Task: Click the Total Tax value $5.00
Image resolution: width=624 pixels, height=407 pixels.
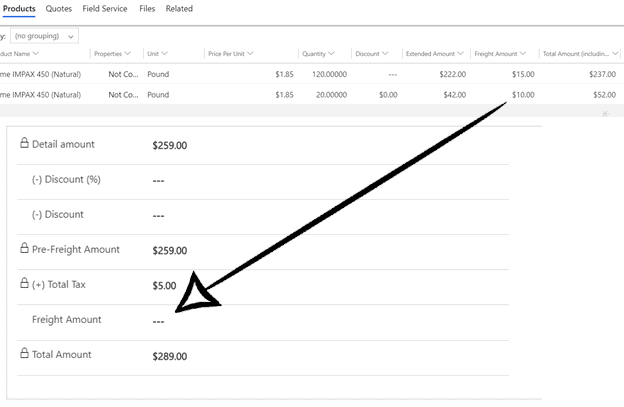Action: tap(164, 286)
